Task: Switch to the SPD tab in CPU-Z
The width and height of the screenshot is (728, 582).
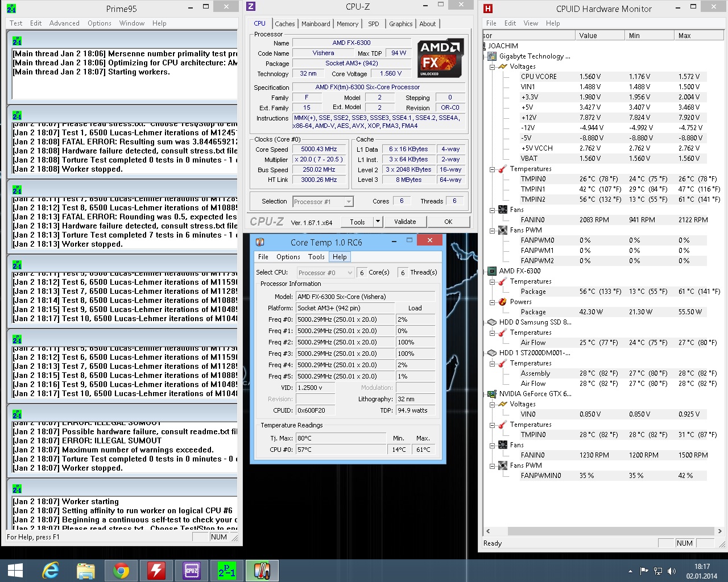Action: (x=374, y=24)
